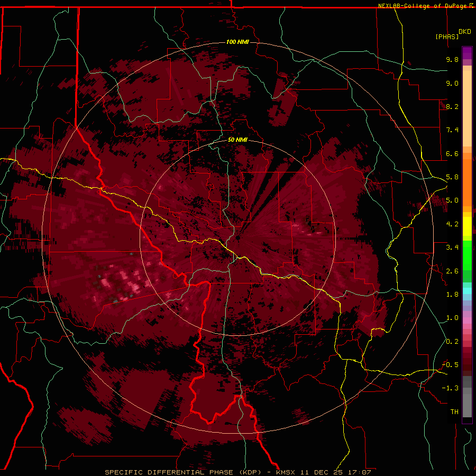Click the purple top segment of the color bar

467,53
